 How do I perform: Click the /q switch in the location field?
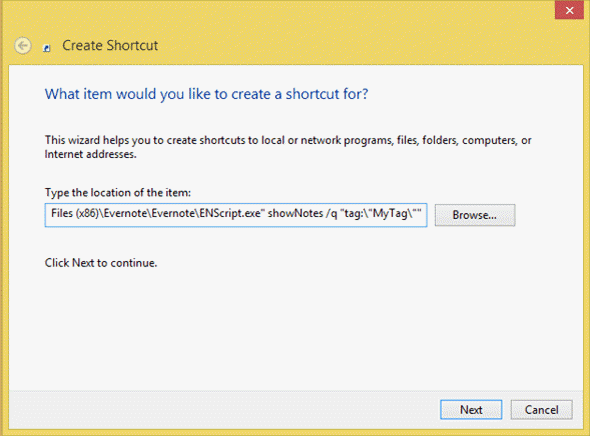(x=331, y=214)
